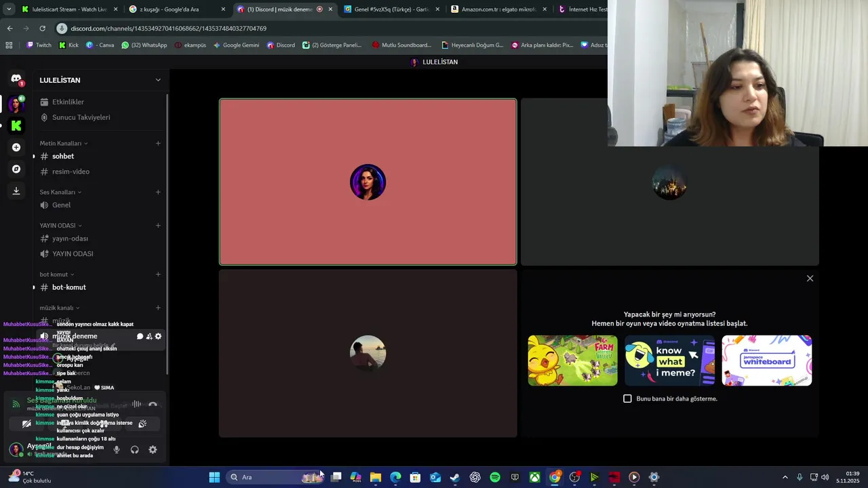
Task: Open müzik deneme channel settings gear
Action: point(158,336)
